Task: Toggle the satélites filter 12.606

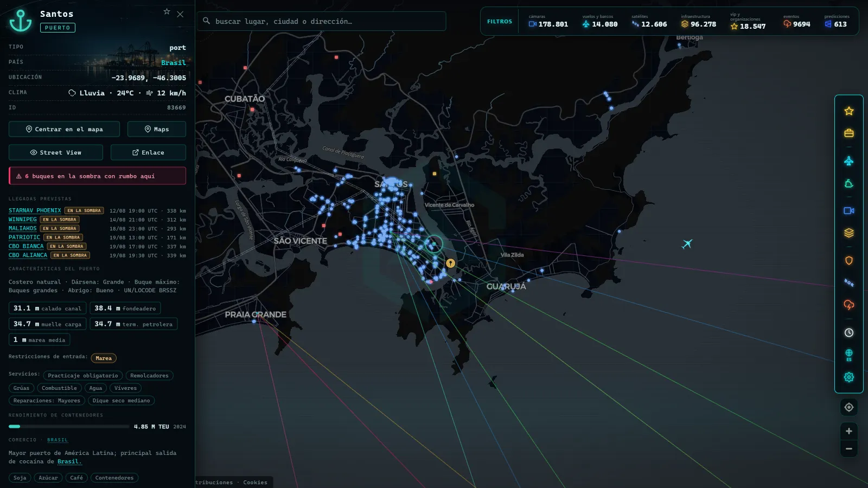Action: [649, 22]
